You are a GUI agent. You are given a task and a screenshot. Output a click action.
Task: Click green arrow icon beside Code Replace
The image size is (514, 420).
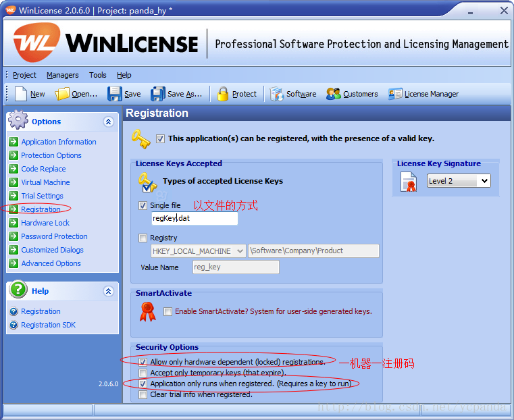(14, 169)
